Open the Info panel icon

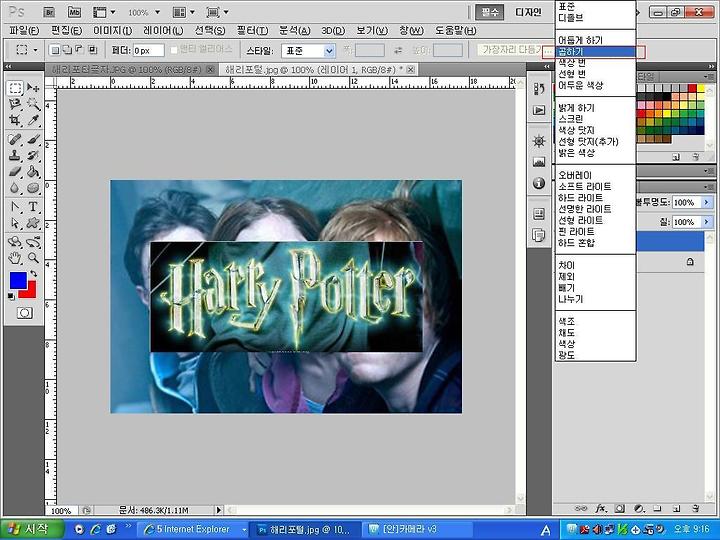pyautogui.click(x=539, y=183)
